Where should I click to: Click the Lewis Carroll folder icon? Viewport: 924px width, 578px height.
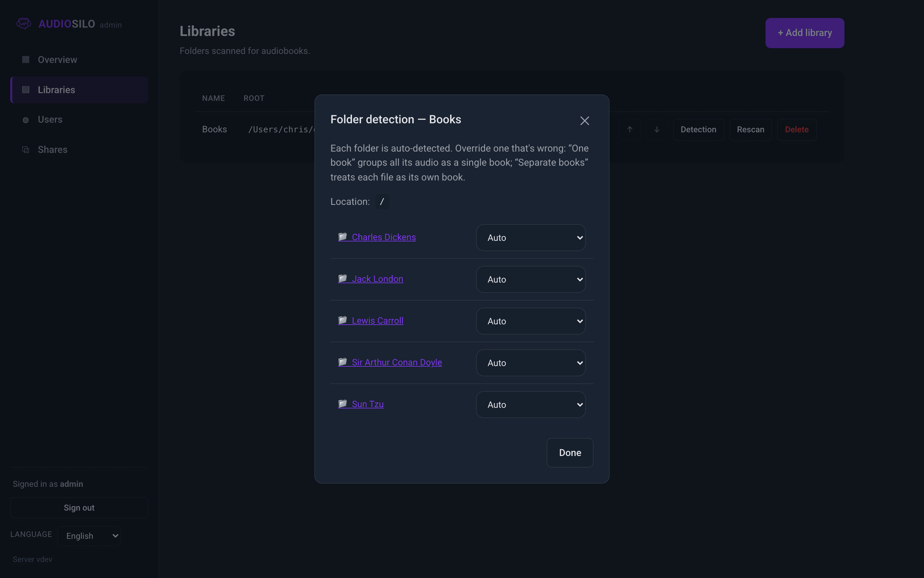point(343,320)
